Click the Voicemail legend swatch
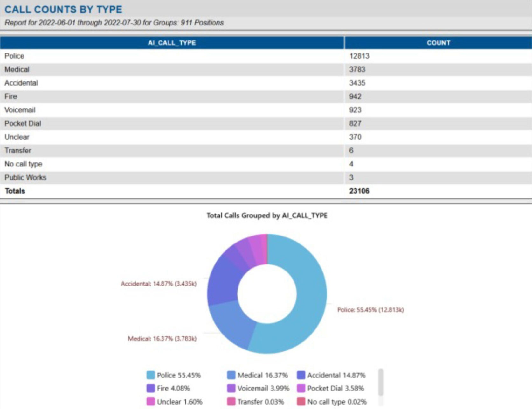The image size is (532, 409). pos(231,388)
